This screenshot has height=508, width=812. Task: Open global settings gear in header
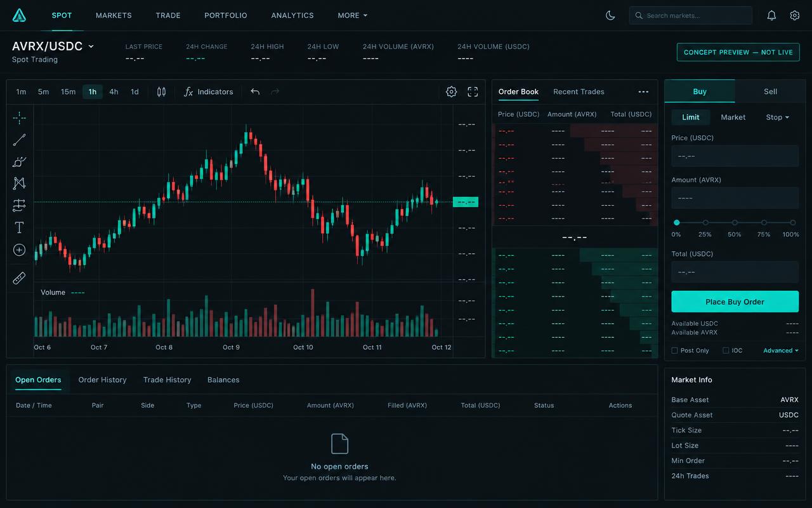(x=795, y=15)
